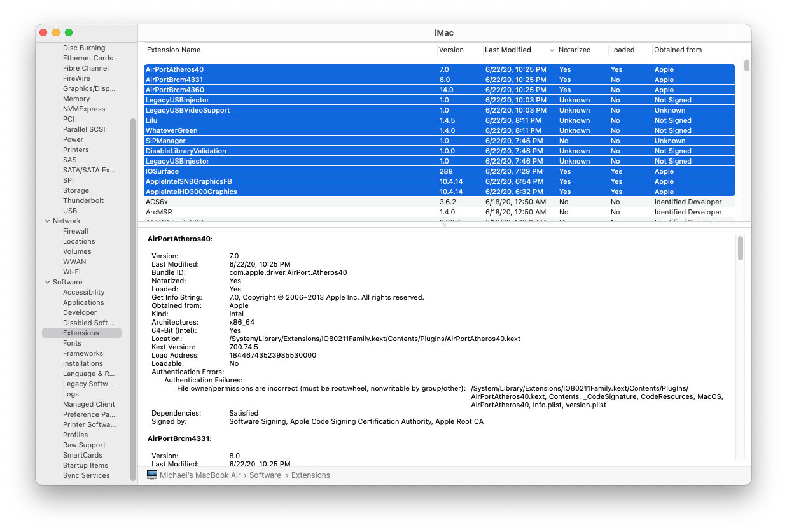This screenshot has height=532, width=787.
Task: Sort by Obtained from column header
Action: pos(678,50)
